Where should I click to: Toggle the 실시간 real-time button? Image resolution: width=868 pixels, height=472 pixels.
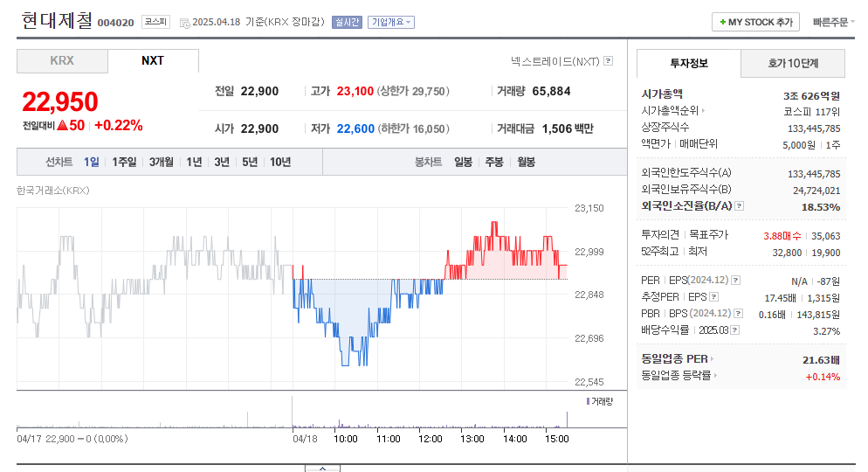pos(347,22)
